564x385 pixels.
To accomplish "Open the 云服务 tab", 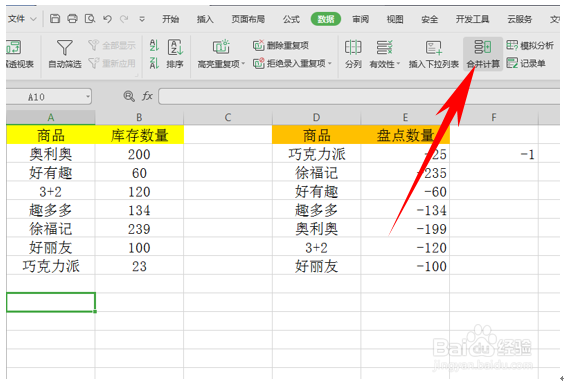I will 520,19.
